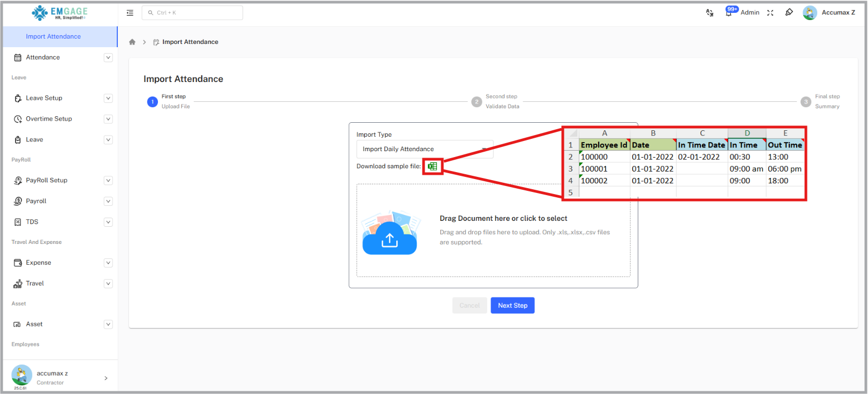868x394 pixels.
Task: Open notifications with 99+ badge
Action: 729,12
